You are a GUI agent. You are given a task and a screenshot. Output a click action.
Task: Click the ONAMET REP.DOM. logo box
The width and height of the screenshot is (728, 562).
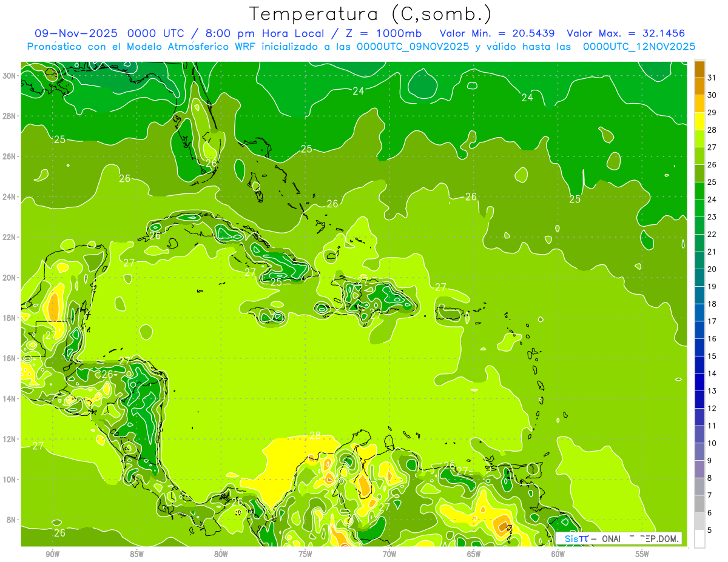pos(619,538)
